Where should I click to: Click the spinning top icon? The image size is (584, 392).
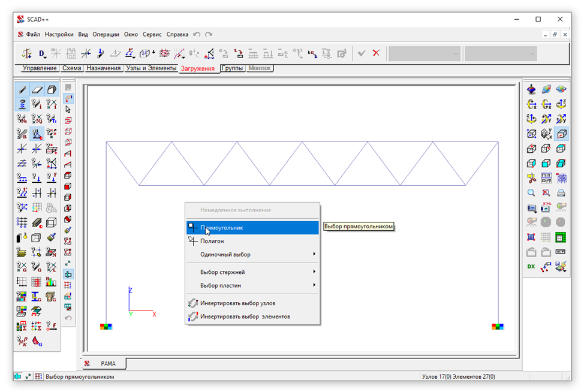(531, 89)
